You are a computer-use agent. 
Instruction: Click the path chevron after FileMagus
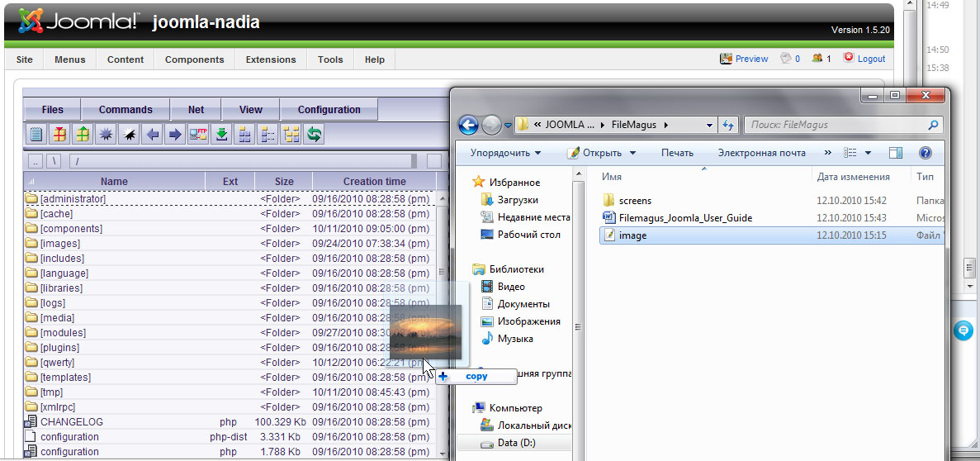pos(666,125)
